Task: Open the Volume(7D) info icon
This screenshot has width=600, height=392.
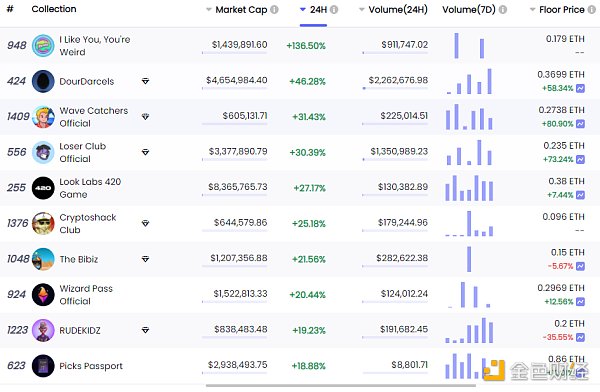Action: click(503, 10)
